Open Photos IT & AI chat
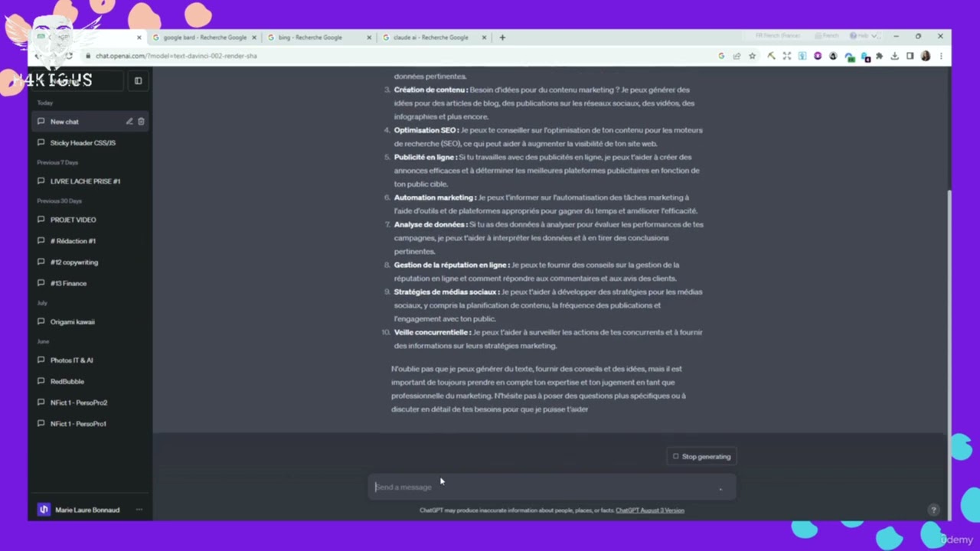This screenshot has width=980, height=551. pyautogui.click(x=90, y=360)
